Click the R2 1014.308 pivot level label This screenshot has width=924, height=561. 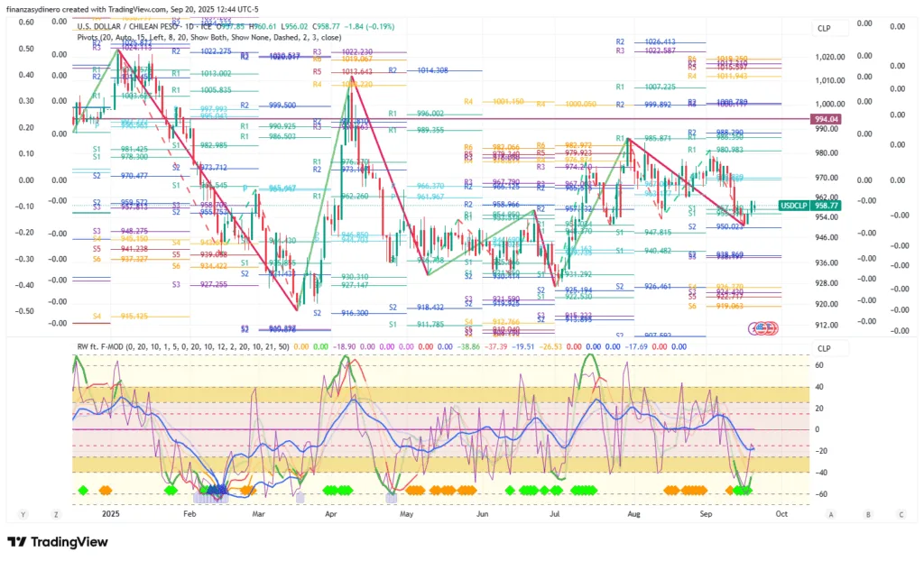419,70
